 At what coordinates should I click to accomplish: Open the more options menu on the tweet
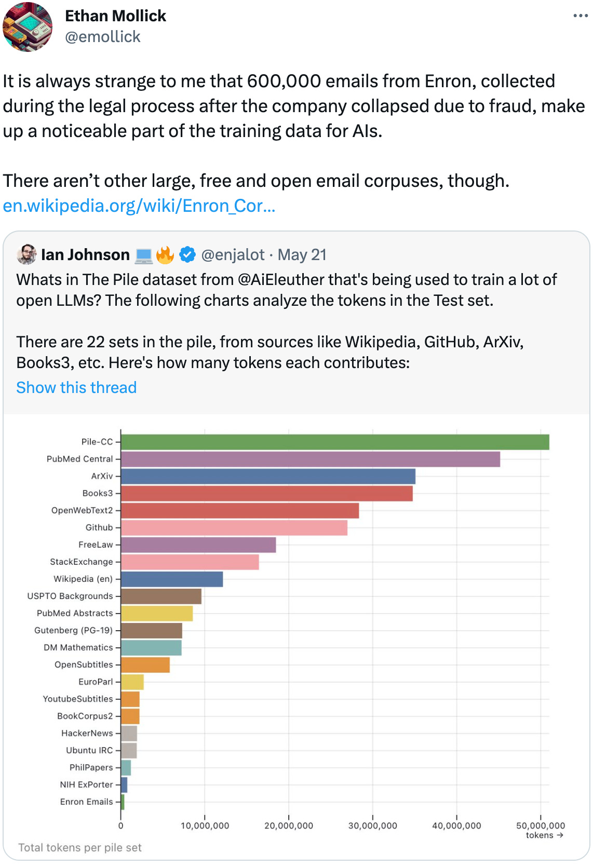pos(581,16)
